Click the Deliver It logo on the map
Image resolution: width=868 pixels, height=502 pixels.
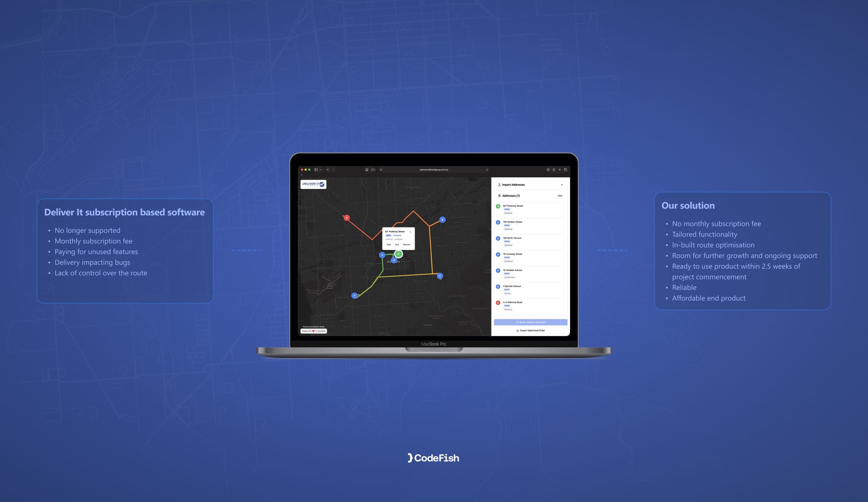pos(313,184)
